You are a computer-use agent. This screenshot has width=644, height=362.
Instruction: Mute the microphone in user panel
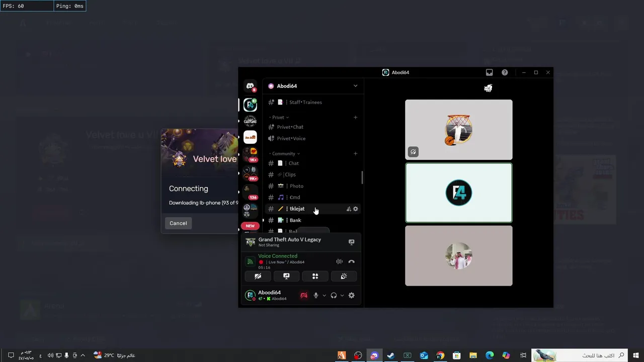(316, 296)
